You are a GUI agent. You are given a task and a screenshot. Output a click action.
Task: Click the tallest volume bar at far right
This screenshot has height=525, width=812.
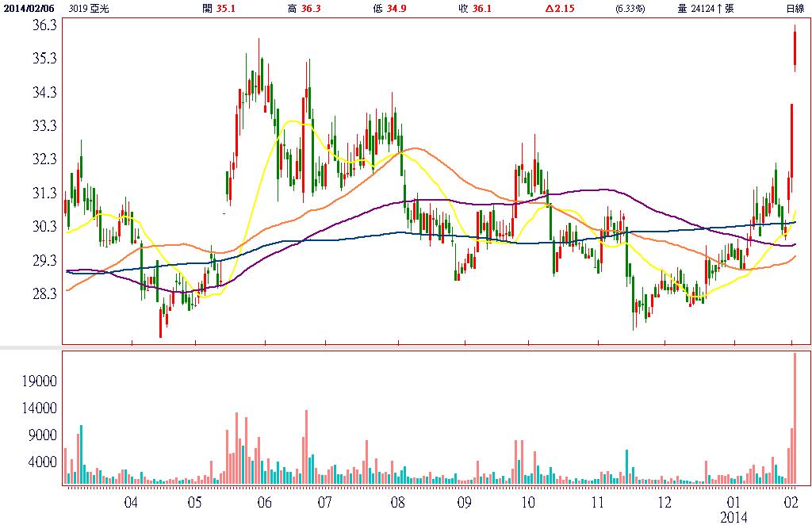(x=795, y=419)
